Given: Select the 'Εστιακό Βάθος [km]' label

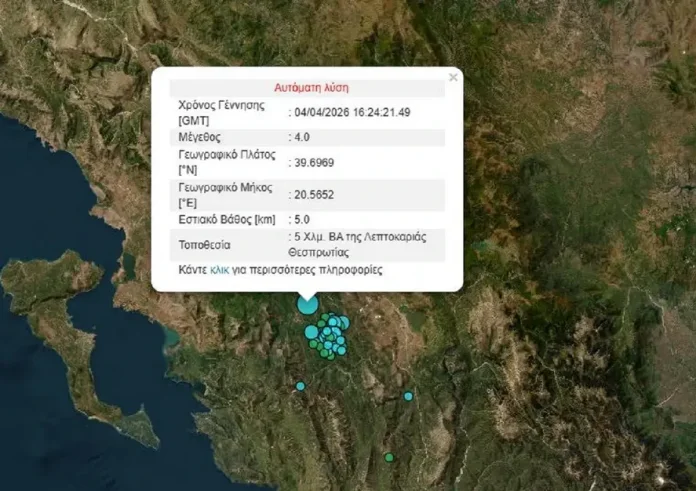Looking at the screenshot, I should 227,219.
